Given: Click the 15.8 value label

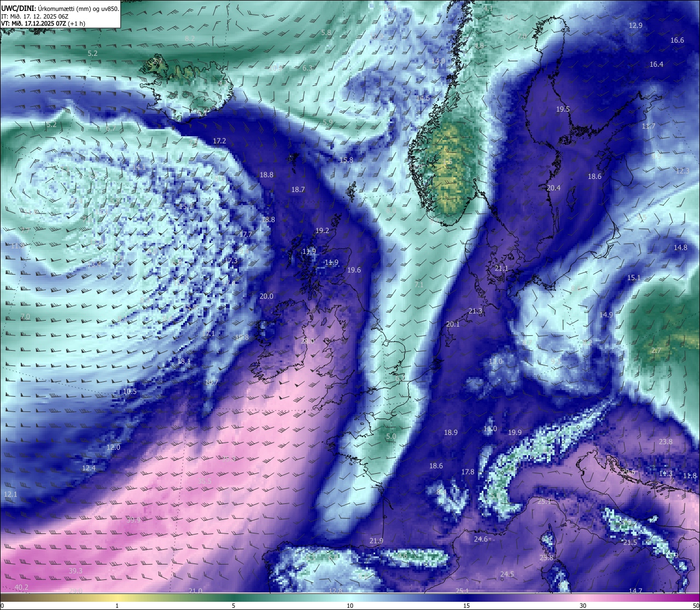Looking at the screenshot, I should point(346,160).
